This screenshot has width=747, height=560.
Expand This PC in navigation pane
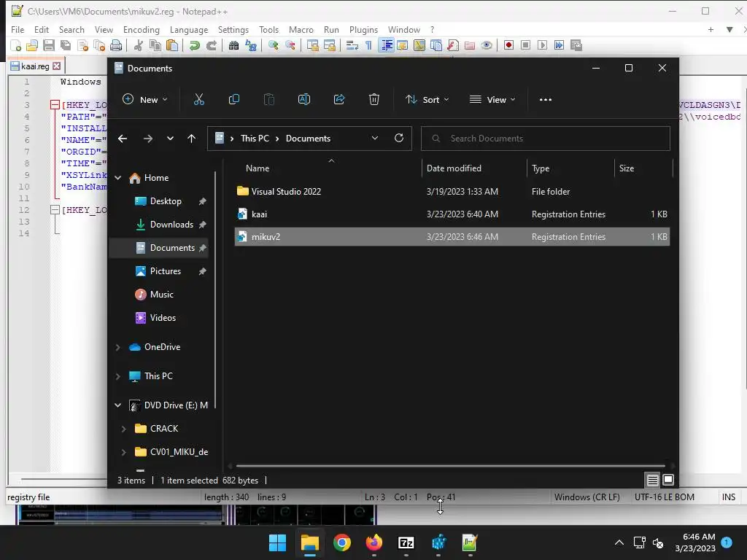click(x=118, y=376)
